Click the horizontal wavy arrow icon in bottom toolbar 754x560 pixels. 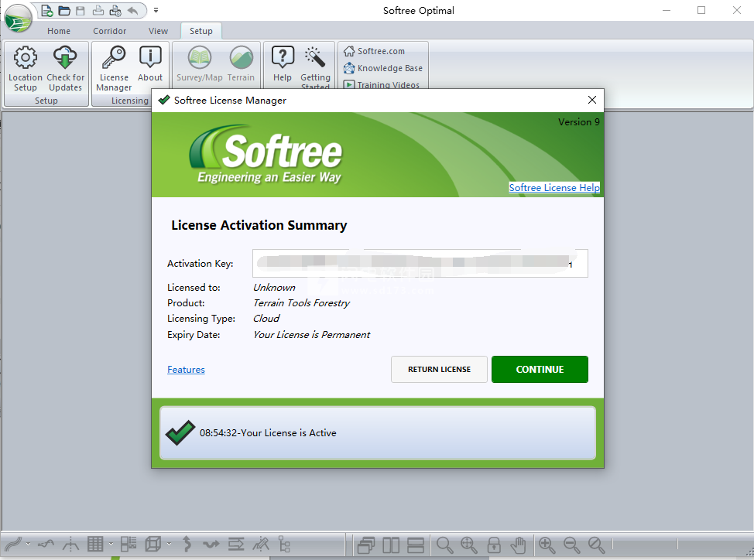coord(211,545)
